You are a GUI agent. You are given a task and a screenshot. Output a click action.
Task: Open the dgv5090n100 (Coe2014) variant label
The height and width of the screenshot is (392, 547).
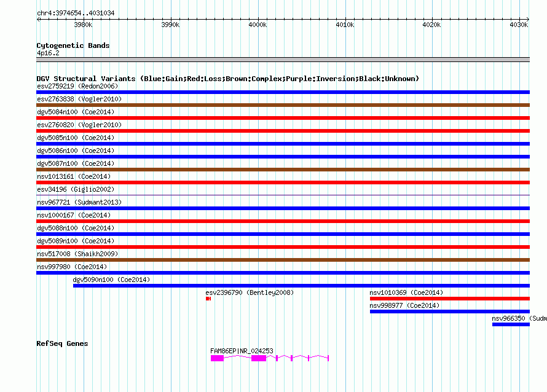point(111,280)
